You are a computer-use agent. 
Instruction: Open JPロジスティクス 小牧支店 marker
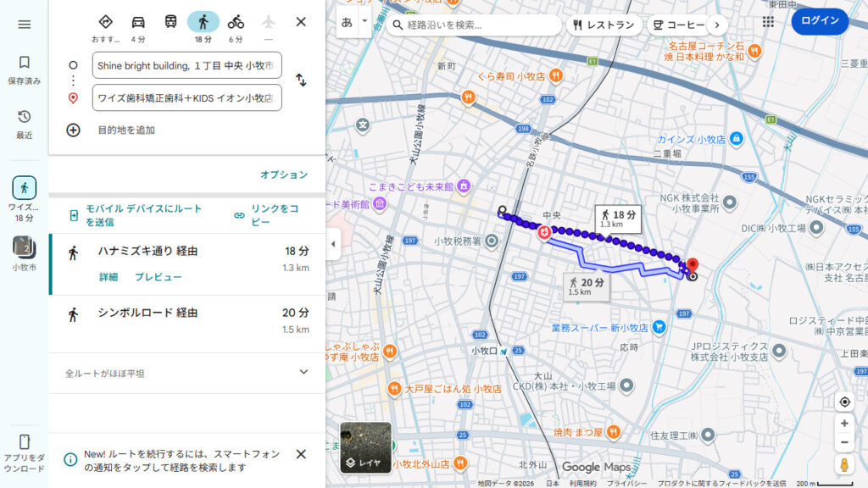tap(779, 351)
